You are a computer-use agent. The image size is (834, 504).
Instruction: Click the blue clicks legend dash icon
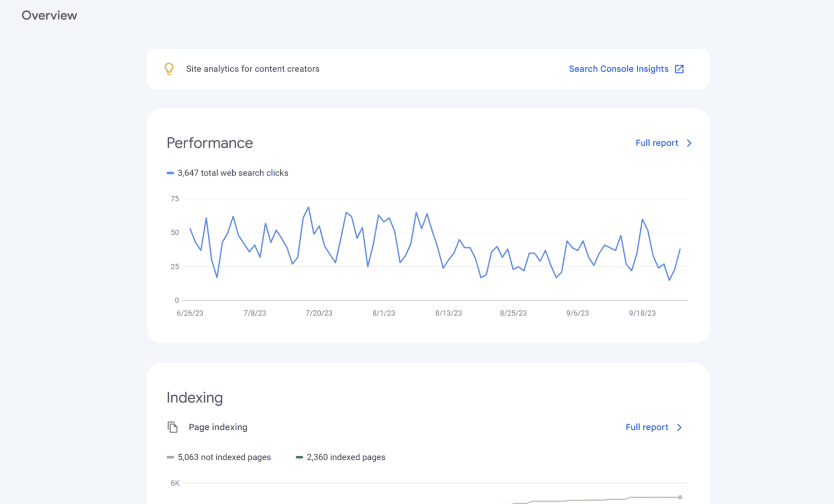click(x=170, y=173)
